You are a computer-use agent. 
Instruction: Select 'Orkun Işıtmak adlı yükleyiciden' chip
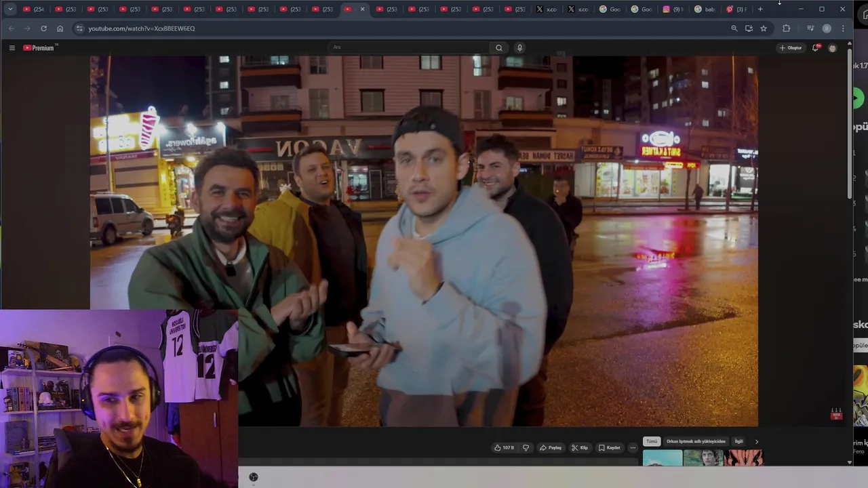[x=696, y=441]
